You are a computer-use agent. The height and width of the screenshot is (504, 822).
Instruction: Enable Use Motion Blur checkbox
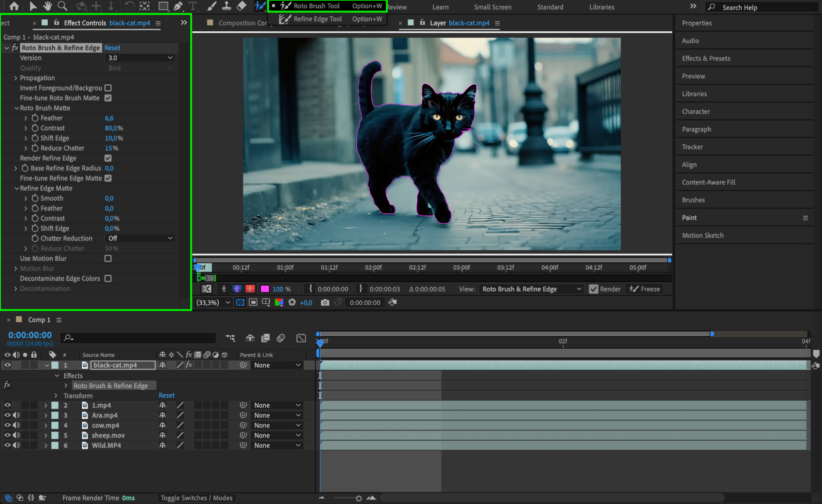tap(108, 258)
